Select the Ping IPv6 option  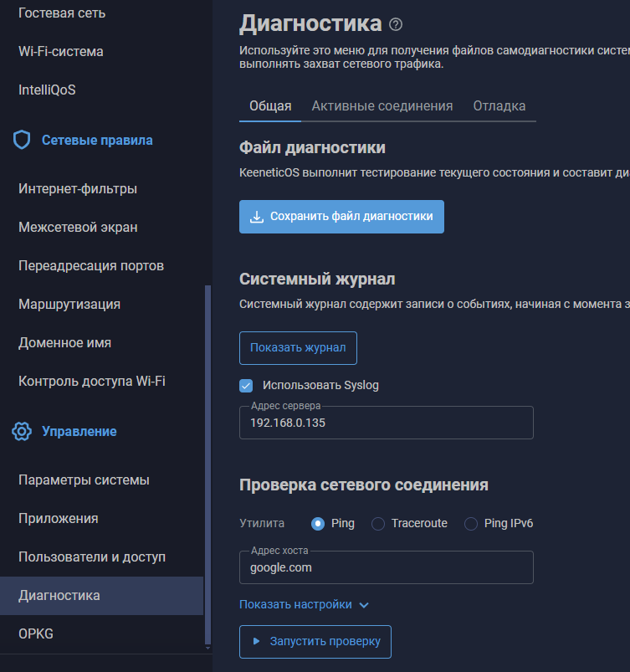click(x=470, y=522)
